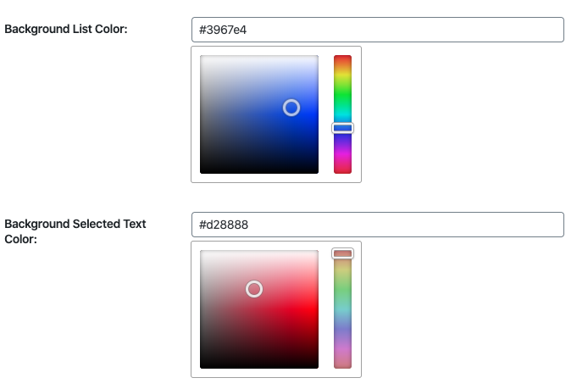The image size is (588, 389).
Task: Select white corner of the red saturation square
Action: pyautogui.click(x=202, y=252)
